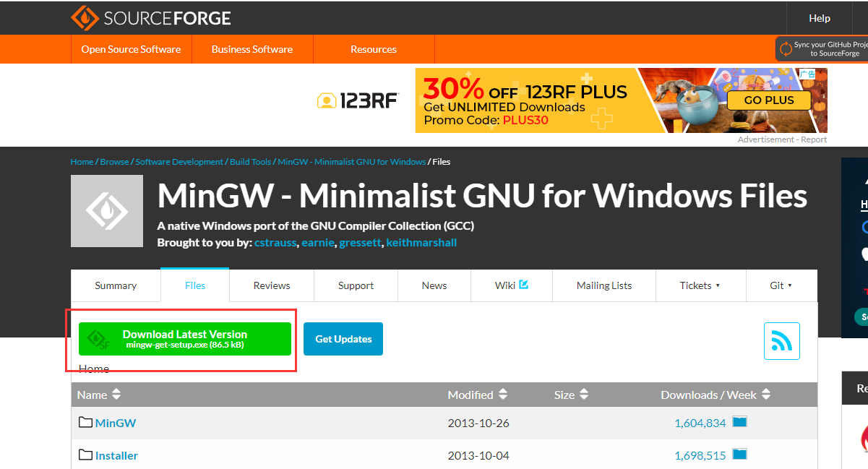The height and width of the screenshot is (469, 868).
Task: Click the 2013-10-04 modified date
Action: tap(478, 455)
